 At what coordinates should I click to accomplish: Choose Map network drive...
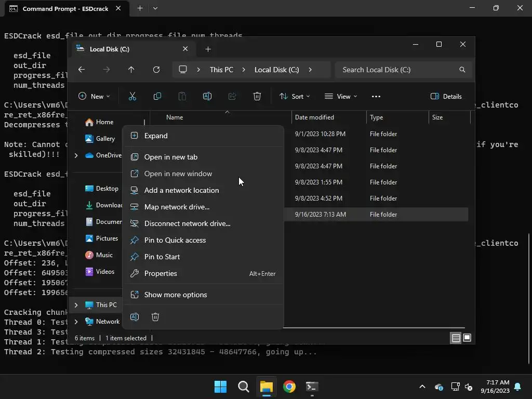(x=203, y=207)
